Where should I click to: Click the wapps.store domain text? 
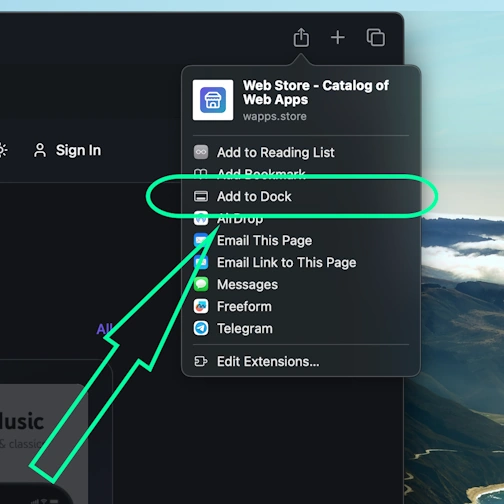coord(275,116)
